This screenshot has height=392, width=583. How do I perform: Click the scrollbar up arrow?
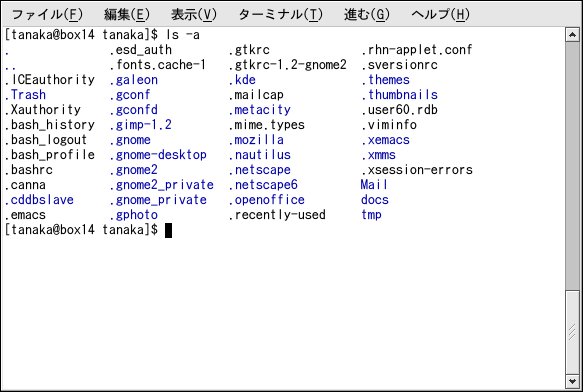(572, 35)
